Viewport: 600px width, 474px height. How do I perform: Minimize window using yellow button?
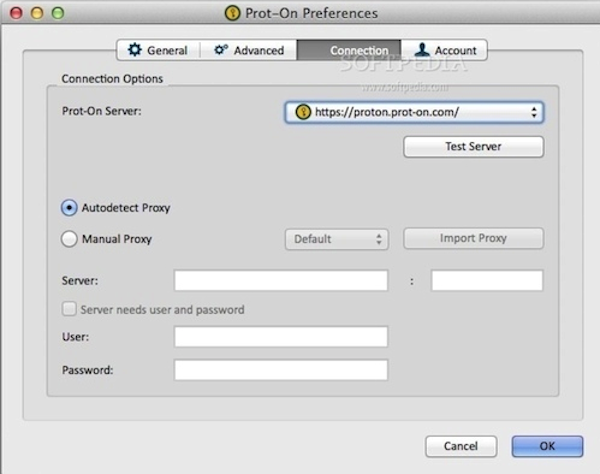click(x=37, y=13)
